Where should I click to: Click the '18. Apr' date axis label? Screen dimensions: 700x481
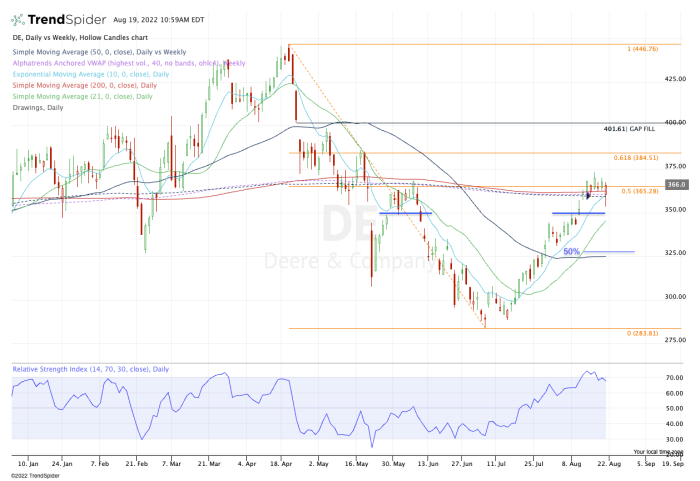(x=281, y=464)
